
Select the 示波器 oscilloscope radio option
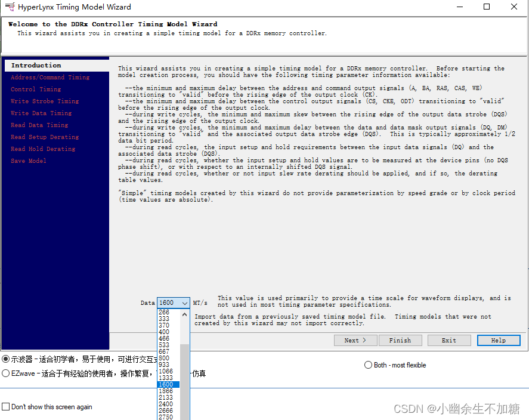click(x=6, y=359)
